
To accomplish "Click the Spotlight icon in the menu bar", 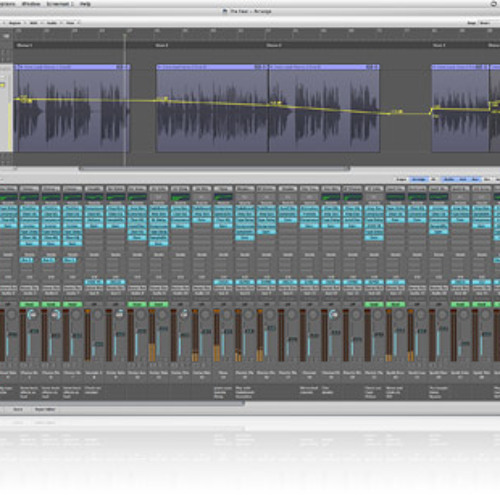I will [x=494, y=4].
